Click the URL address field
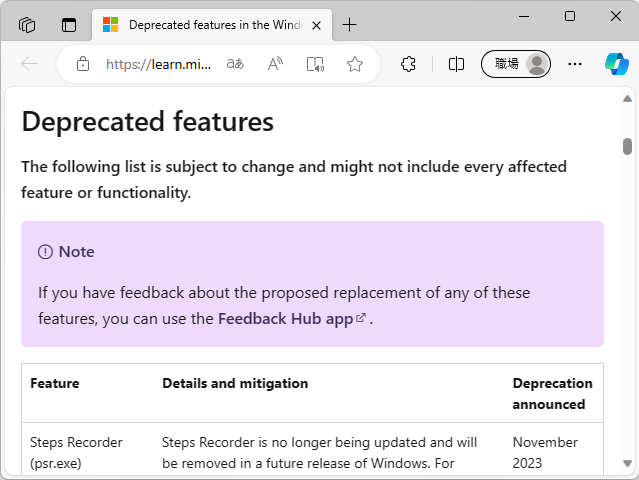This screenshot has height=480, width=639. (158, 64)
